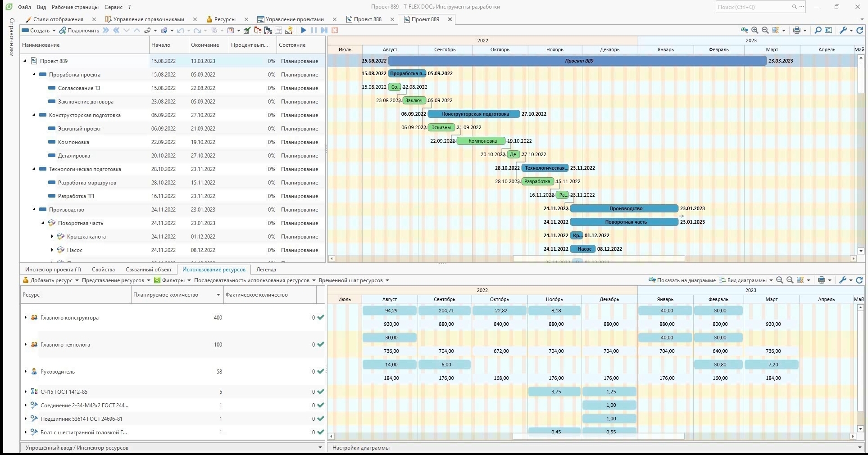Click the step-forward playback icon

click(324, 31)
